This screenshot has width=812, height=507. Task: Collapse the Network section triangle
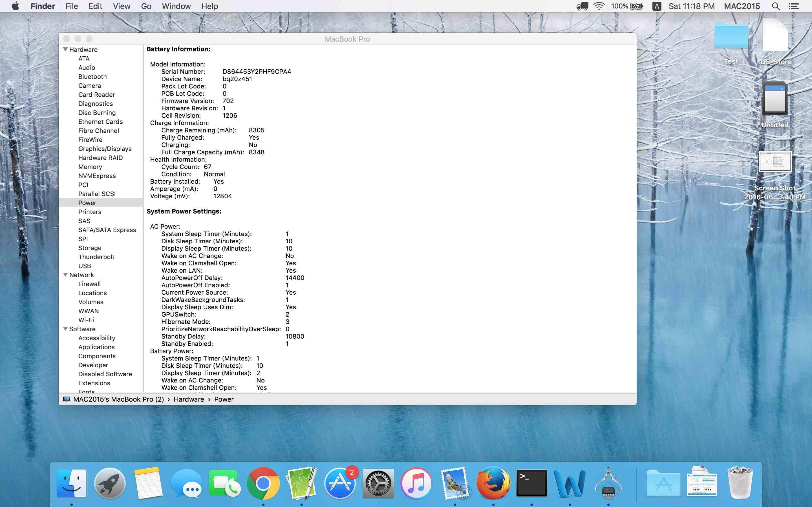point(65,275)
